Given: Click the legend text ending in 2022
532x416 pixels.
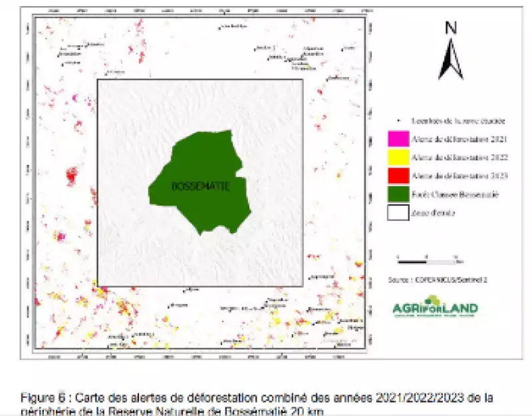Looking at the screenshot, I should tap(460, 158).
